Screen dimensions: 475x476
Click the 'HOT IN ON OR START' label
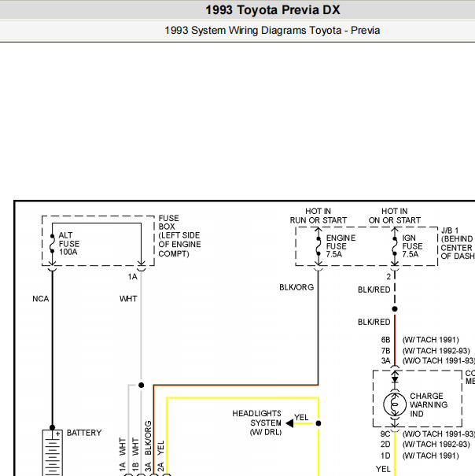coord(395,216)
